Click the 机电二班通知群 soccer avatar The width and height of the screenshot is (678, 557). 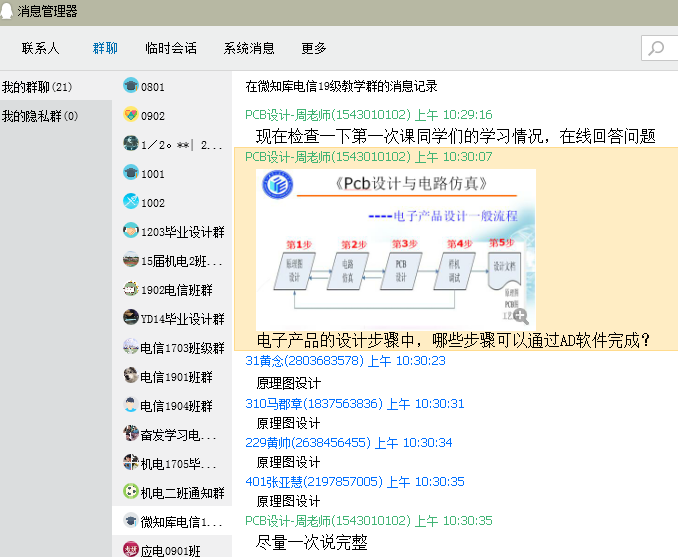[x=130, y=492]
